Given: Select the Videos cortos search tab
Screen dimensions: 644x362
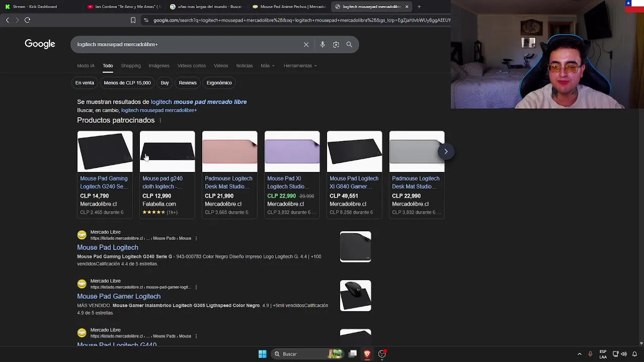Looking at the screenshot, I should coord(192,66).
